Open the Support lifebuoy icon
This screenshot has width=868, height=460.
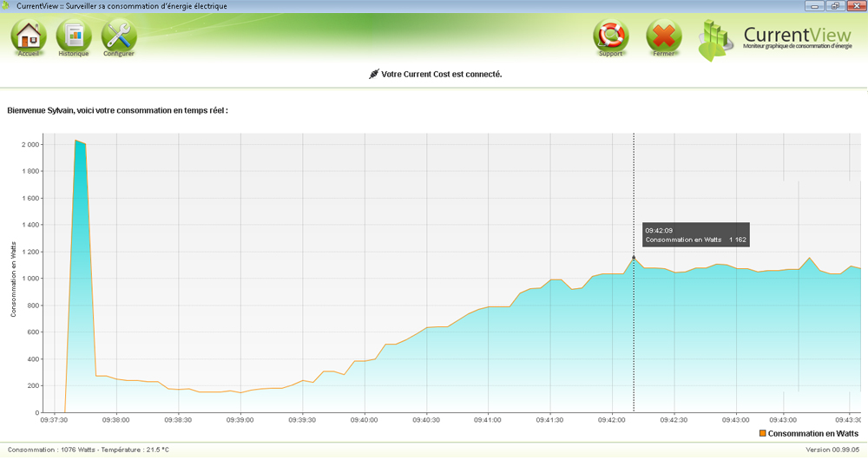(610, 36)
